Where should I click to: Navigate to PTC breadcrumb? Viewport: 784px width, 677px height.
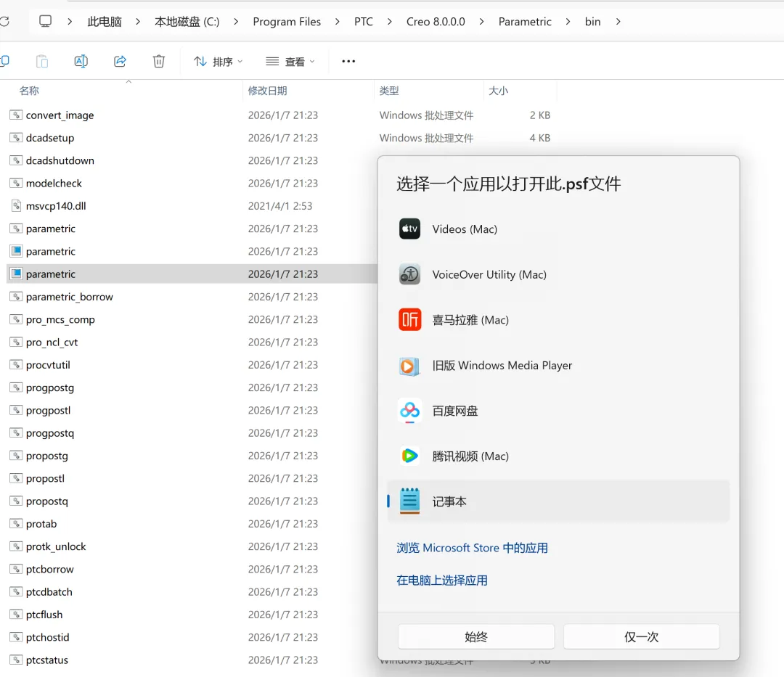click(x=364, y=22)
